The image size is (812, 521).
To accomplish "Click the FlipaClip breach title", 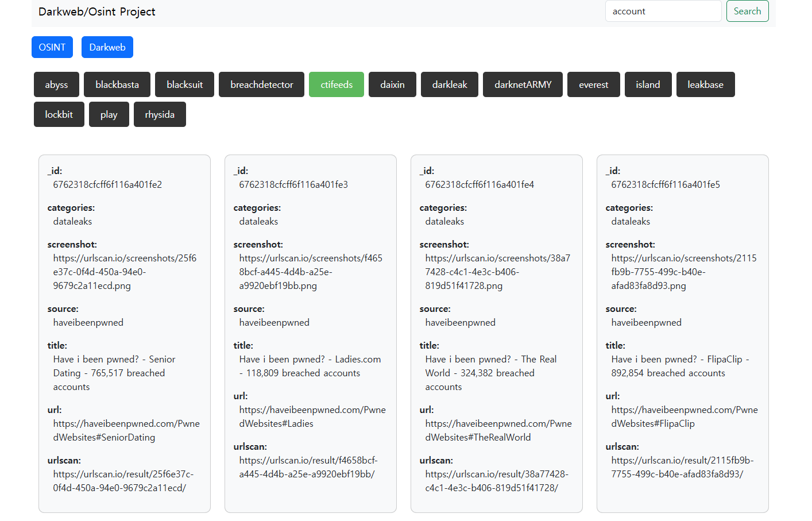I will (x=680, y=366).
